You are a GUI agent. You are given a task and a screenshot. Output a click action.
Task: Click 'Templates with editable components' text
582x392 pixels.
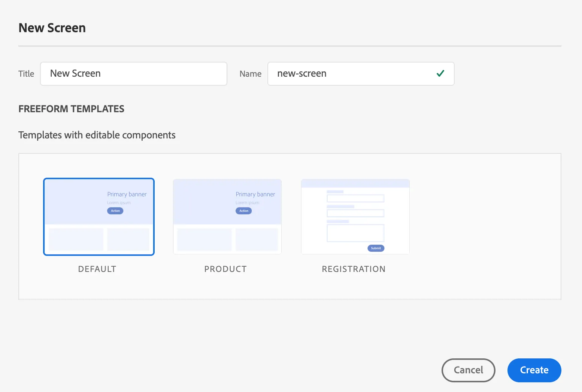coord(97,135)
